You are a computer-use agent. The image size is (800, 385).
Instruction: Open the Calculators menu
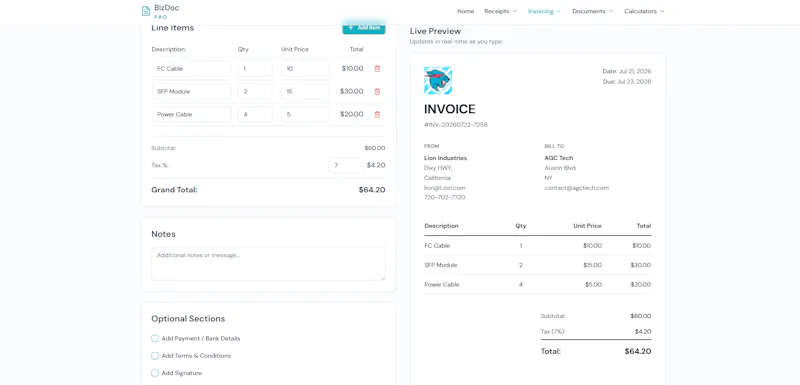click(644, 11)
